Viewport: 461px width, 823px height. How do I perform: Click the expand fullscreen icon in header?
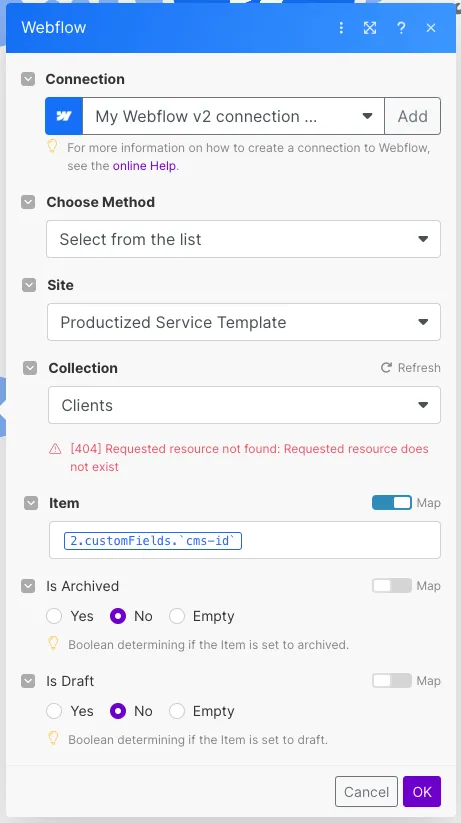pos(370,28)
